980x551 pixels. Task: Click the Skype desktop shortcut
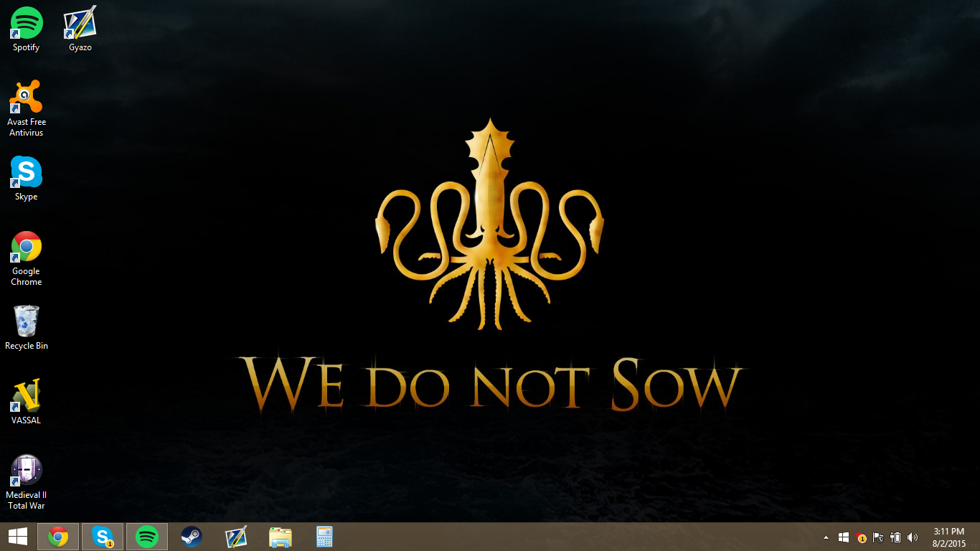[27, 178]
